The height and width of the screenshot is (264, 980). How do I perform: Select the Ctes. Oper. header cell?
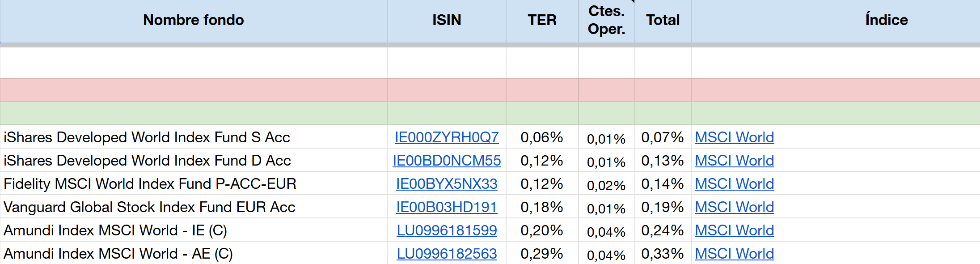pos(606,20)
